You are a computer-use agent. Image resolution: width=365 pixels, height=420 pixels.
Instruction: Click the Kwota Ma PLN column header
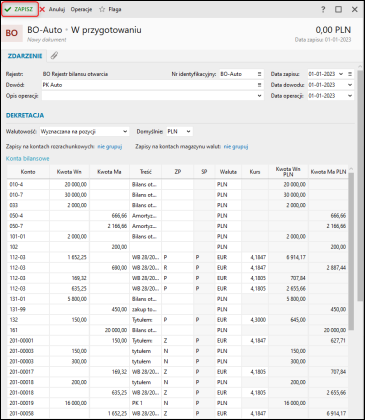click(x=328, y=172)
